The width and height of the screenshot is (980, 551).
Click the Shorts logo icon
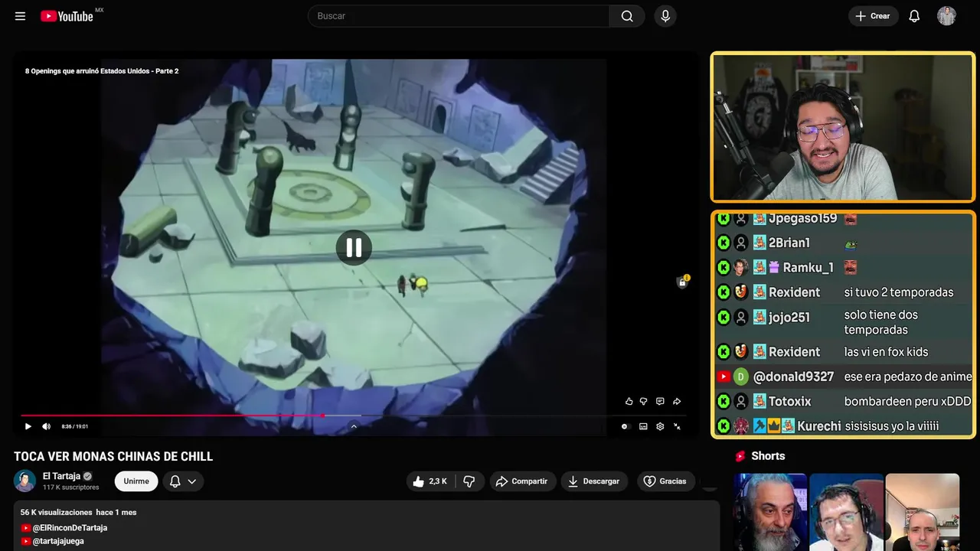[740, 456]
